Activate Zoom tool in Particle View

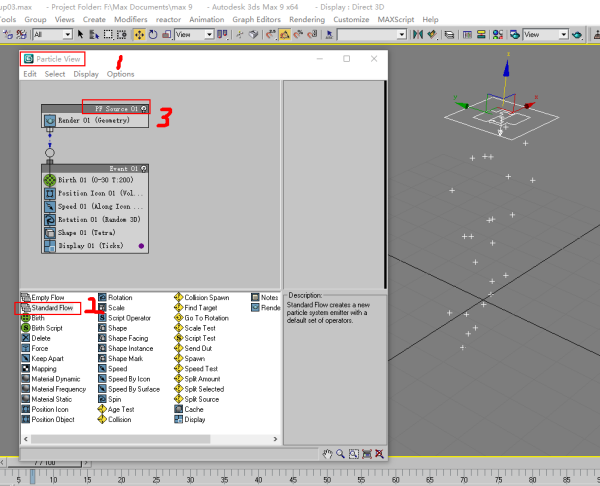[x=340, y=454]
